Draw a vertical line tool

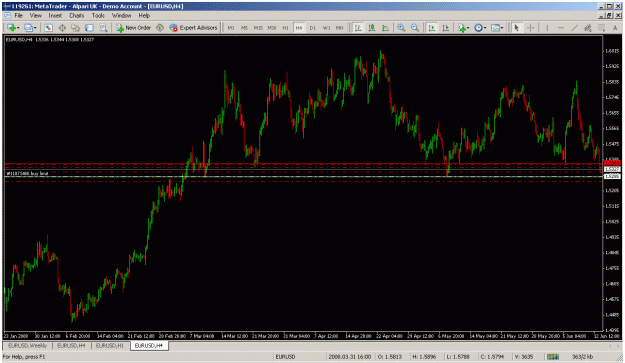pos(547,27)
